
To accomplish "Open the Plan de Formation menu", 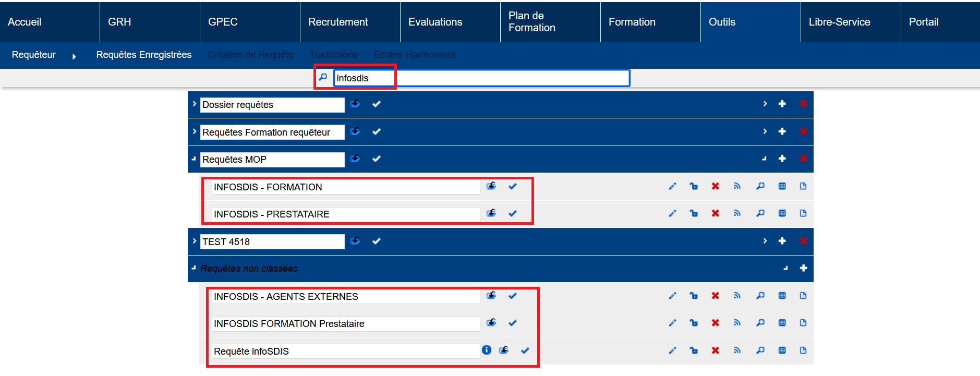I will (531, 22).
